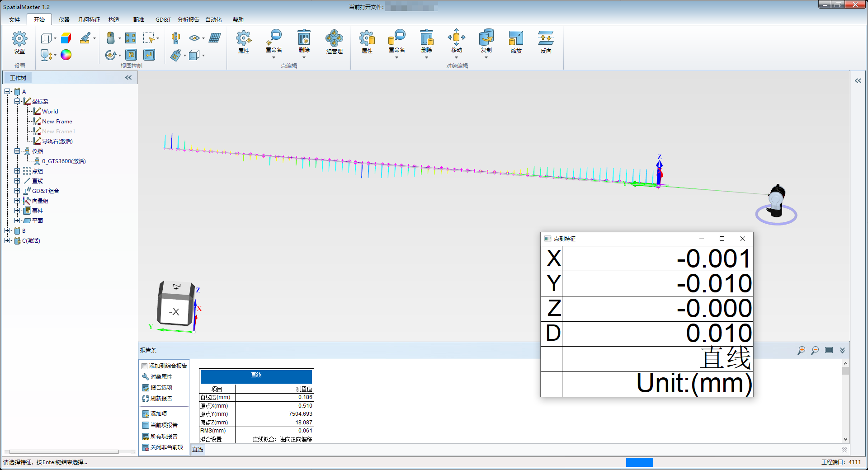Click 所有项报告 in the report panel
The width and height of the screenshot is (868, 470).
pos(164,437)
